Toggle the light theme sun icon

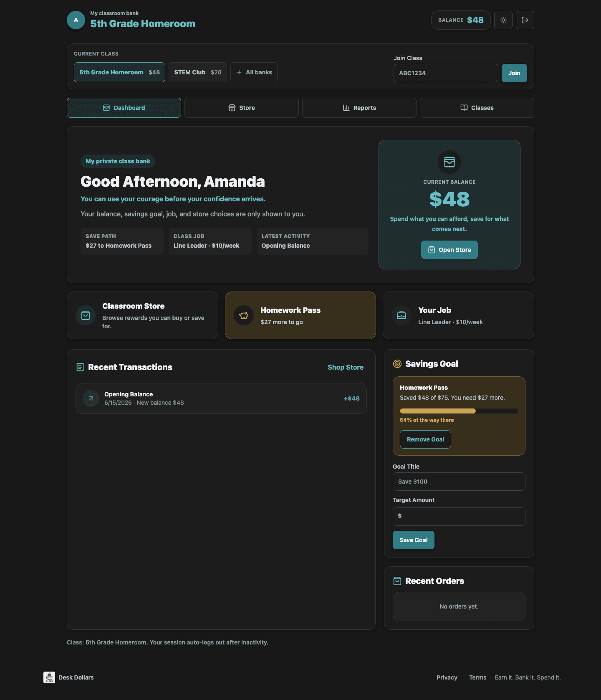[503, 20]
